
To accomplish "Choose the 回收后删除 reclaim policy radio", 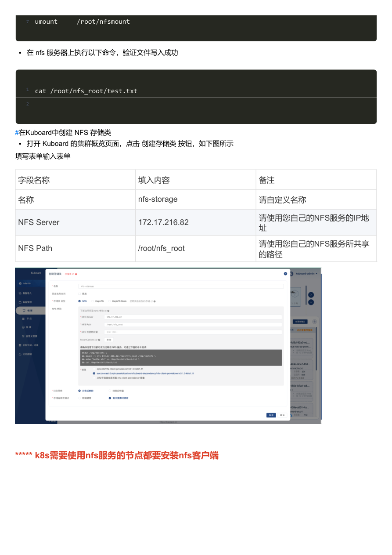I will coord(79,390).
